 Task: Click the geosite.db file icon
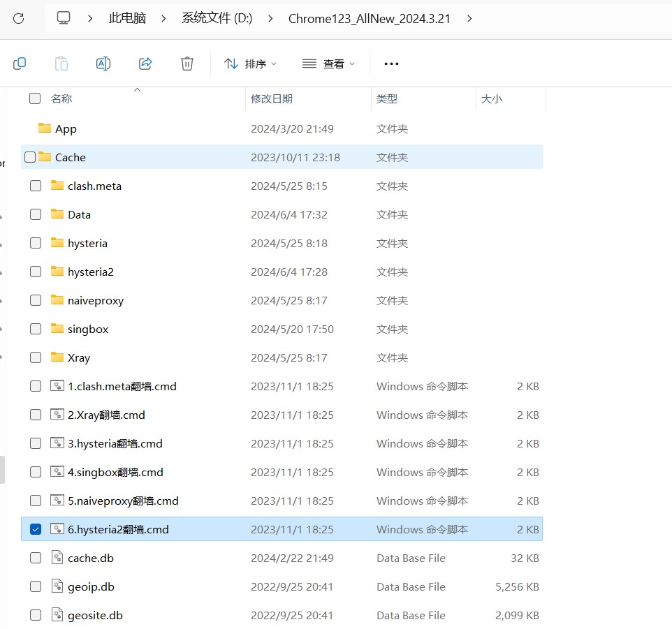(x=57, y=615)
